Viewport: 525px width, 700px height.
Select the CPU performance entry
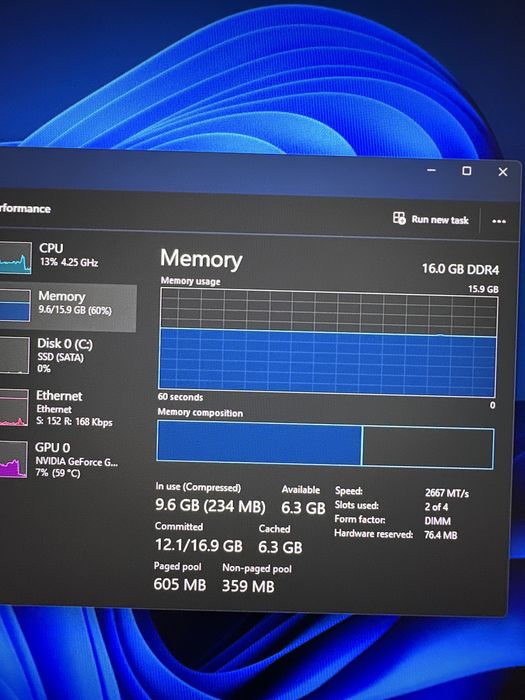[67, 257]
